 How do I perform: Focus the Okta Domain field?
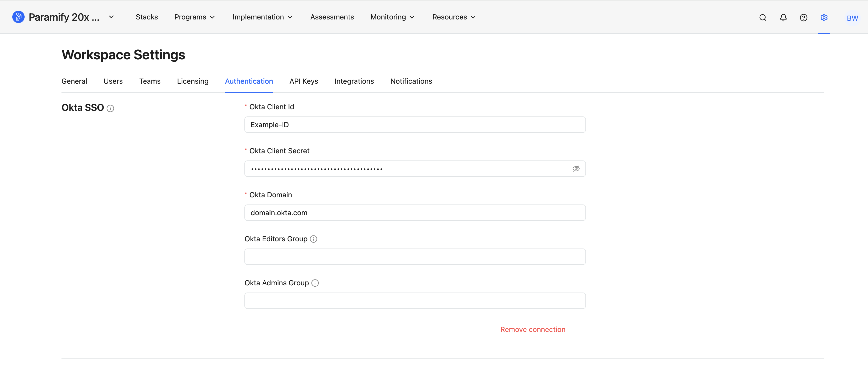[x=415, y=213]
